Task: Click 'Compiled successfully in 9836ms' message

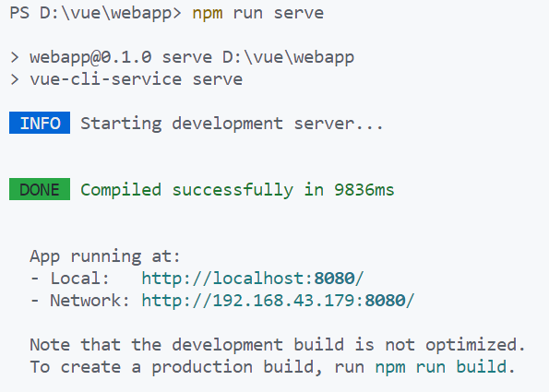Action: pos(237,190)
